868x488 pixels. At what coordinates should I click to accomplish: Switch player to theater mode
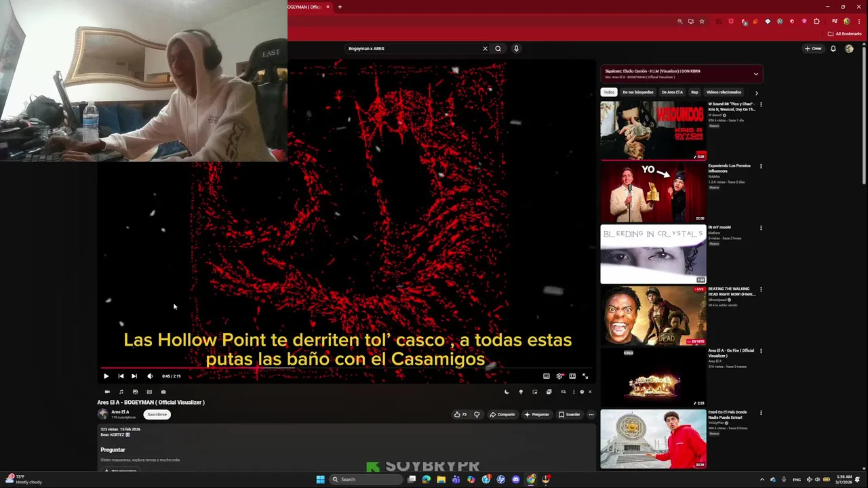click(572, 376)
